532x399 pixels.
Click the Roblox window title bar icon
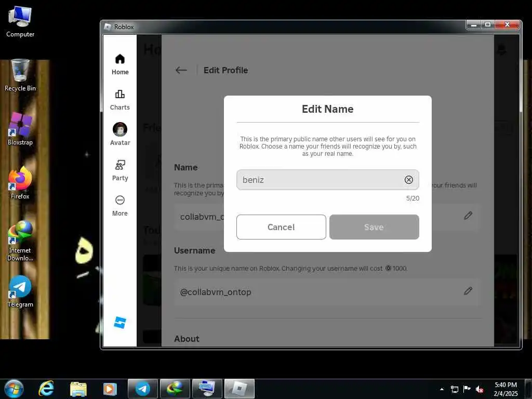tap(108, 27)
